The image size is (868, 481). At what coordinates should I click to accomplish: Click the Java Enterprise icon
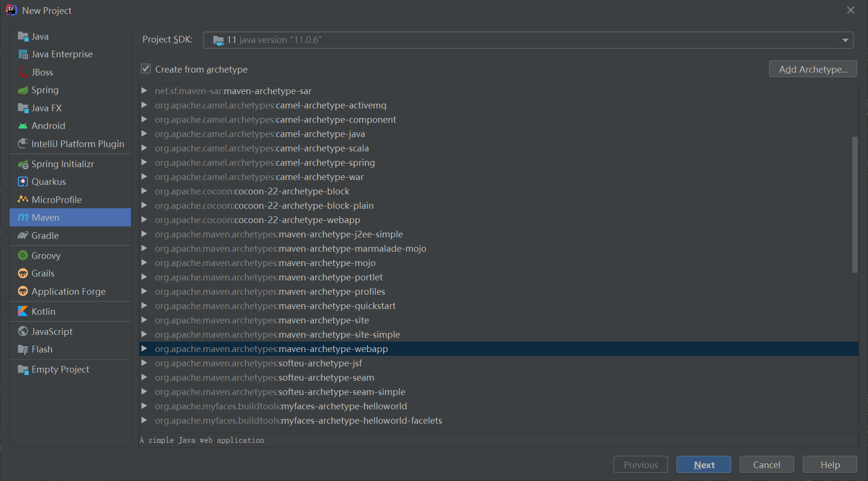coord(23,54)
